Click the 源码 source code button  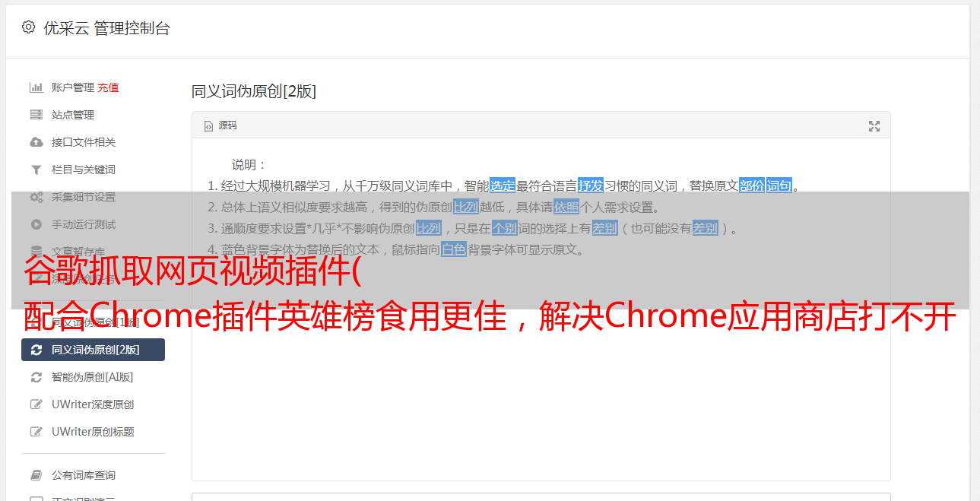point(220,125)
